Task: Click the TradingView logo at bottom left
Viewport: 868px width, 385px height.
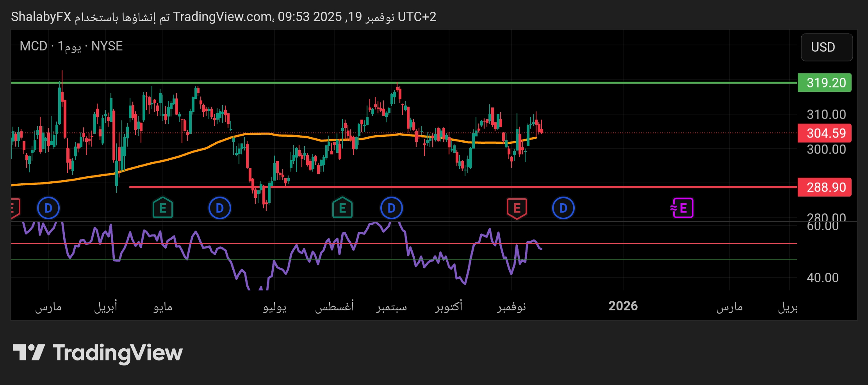Action: point(98,353)
